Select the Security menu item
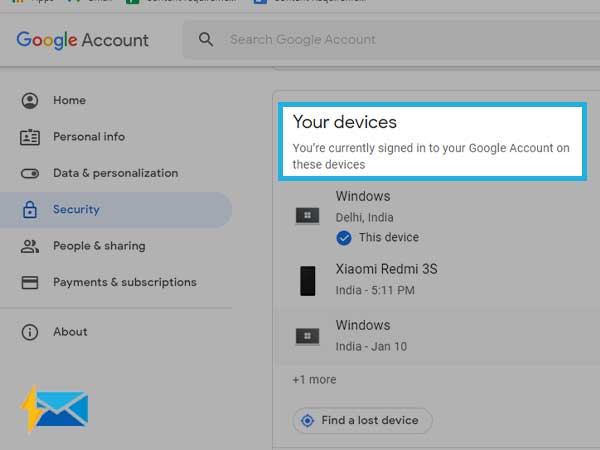 [115, 210]
